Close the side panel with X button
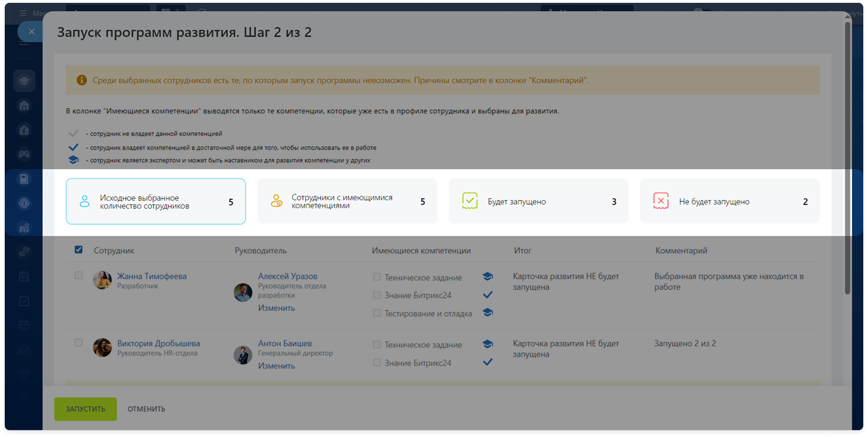The height and width of the screenshot is (437, 868). coord(31,32)
